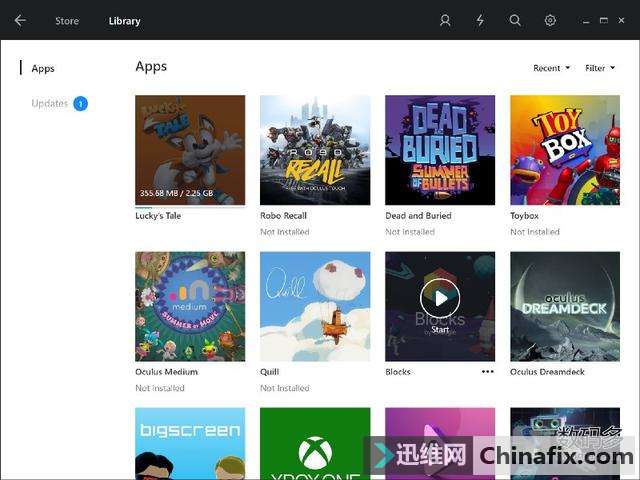Click the Lucky's Tale download progress bar

[190, 207]
